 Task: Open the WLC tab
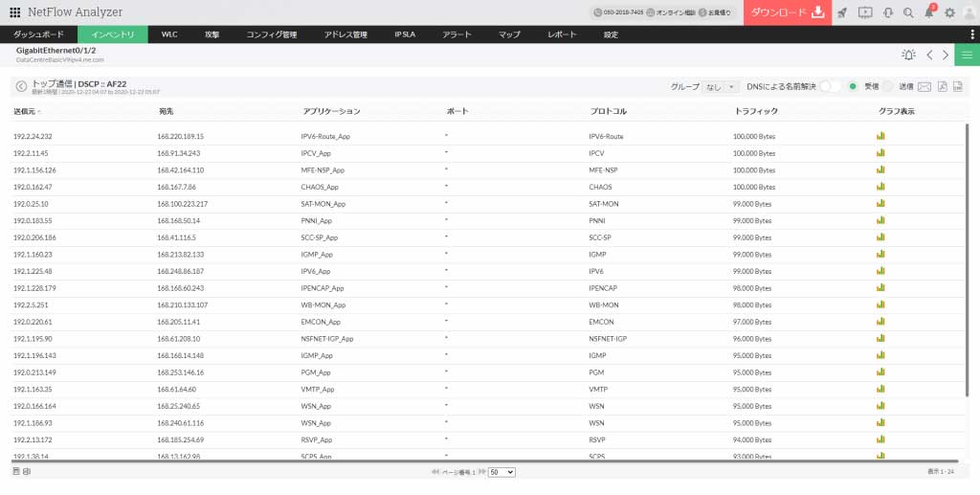[169, 34]
